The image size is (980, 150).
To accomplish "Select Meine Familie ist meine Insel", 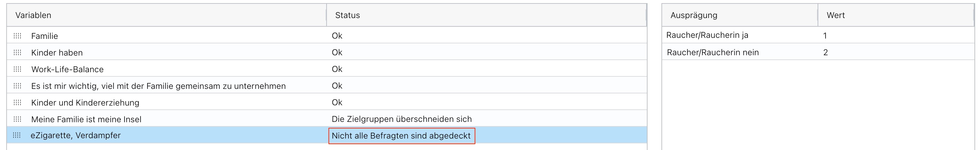I will click(86, 119).
